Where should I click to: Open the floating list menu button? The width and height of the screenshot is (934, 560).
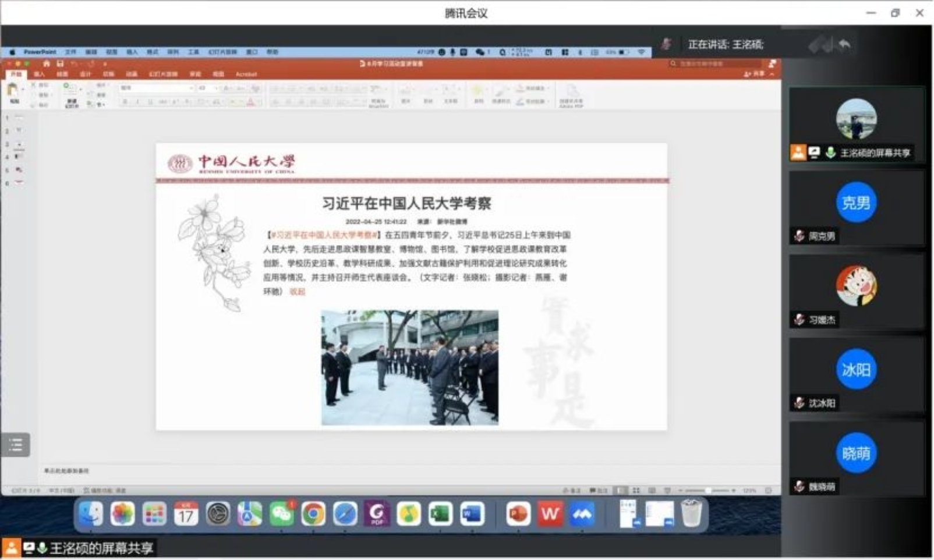16,445
